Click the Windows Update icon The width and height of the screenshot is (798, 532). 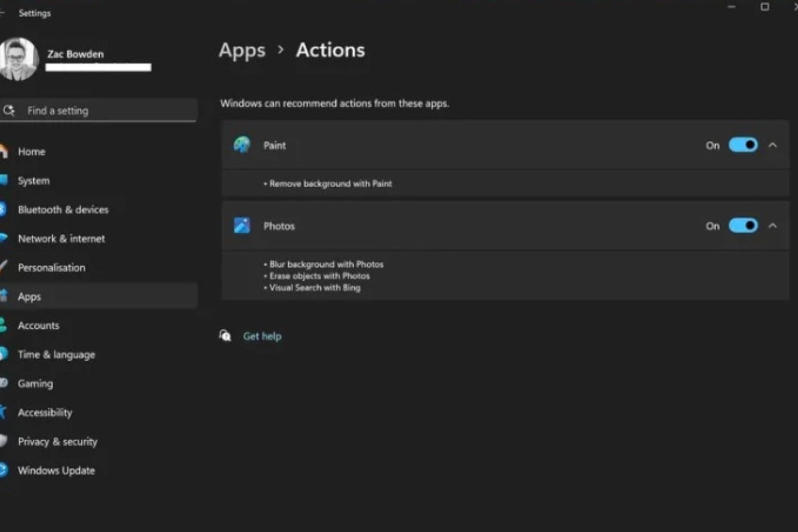tap(3, 470)
